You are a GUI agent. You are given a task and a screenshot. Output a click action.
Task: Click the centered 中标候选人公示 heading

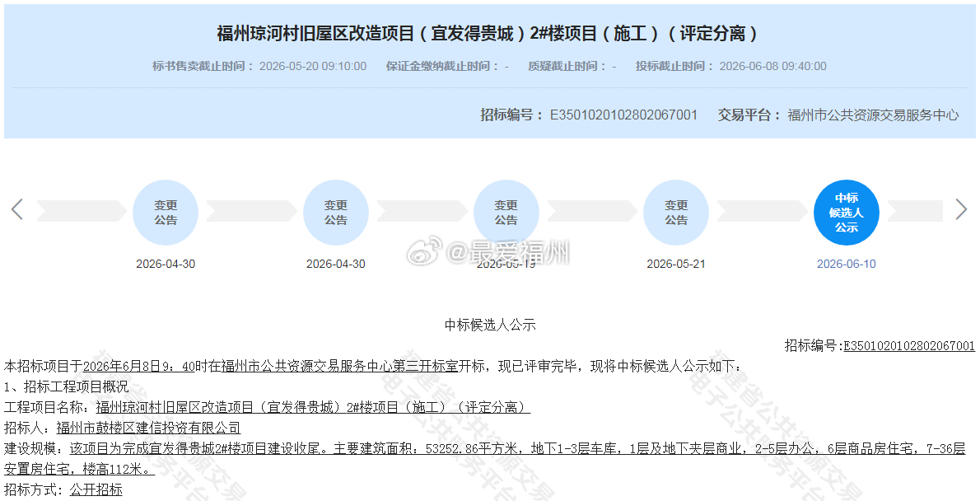click(490, 325)
